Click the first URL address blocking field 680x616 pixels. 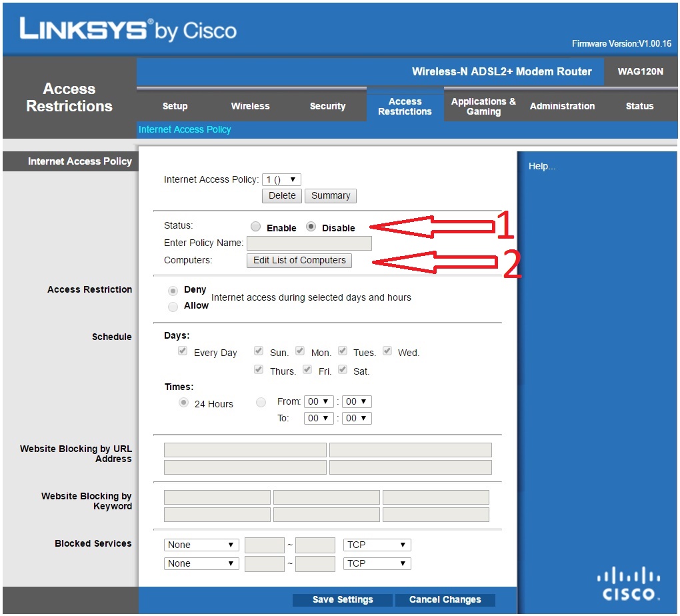click(245, 450)
